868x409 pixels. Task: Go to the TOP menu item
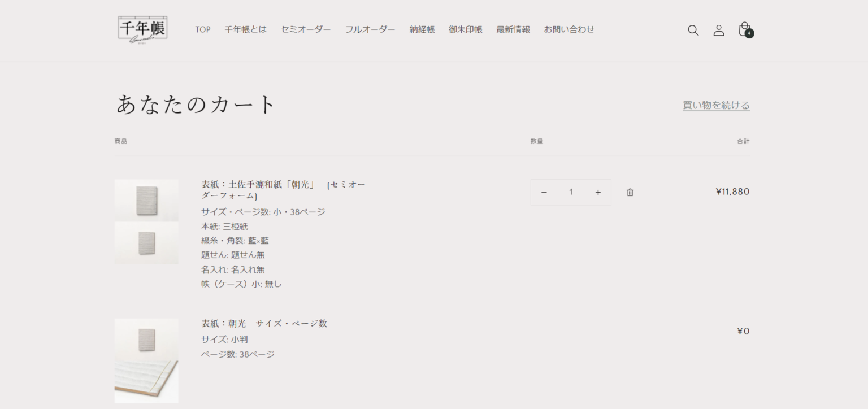pos(203,29)
